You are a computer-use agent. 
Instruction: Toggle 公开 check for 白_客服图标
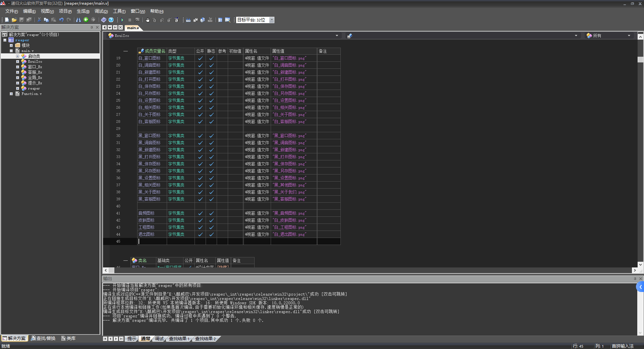point(200,121)
